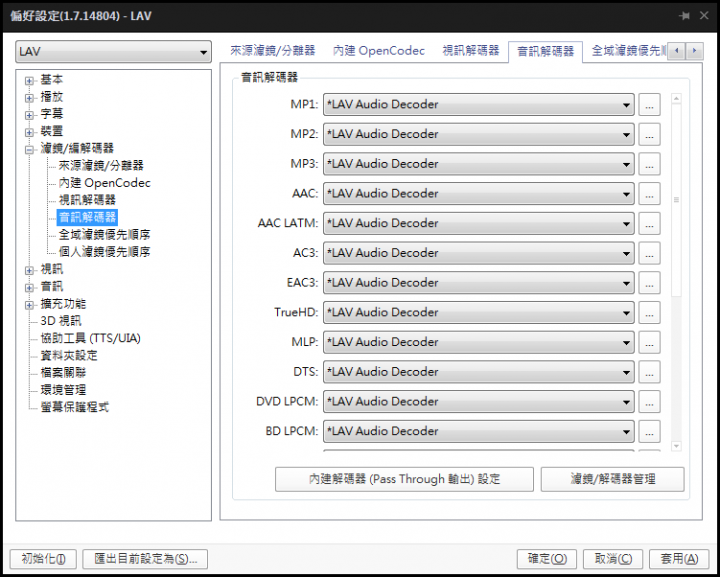Viewport: 720px width, 577px height.
Task: Collapse the 濾鏡/編解碼器 tree node
Action: coord(29,150)
